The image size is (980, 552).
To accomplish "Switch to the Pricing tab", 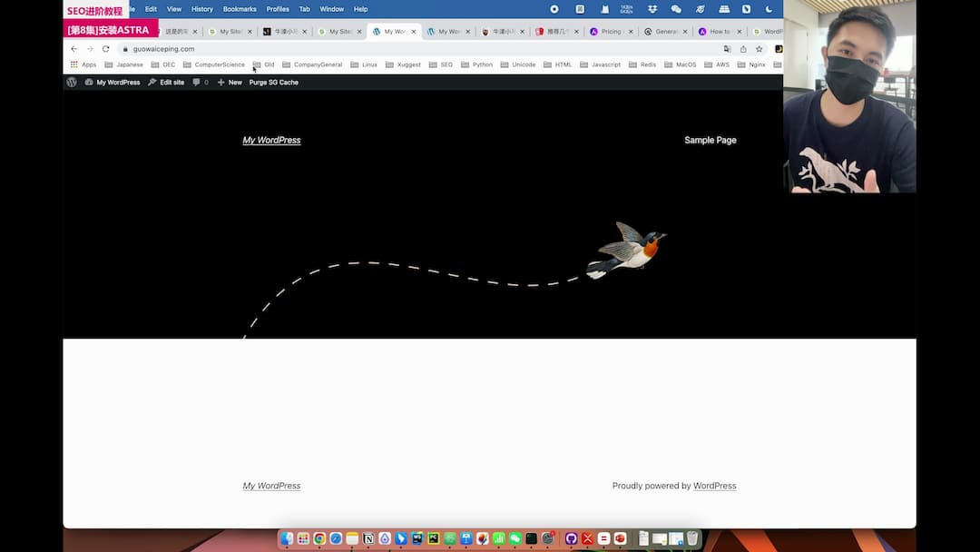I will [x=610, y=31].
